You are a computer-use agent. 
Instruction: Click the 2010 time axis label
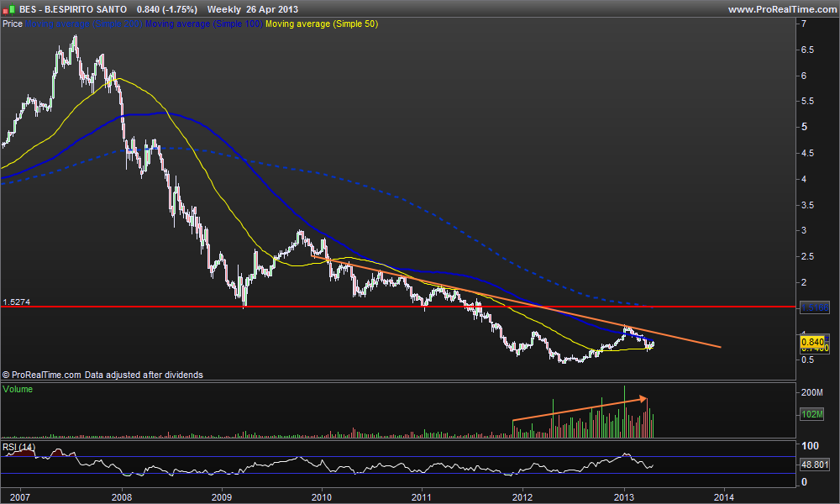pos(322,497)
